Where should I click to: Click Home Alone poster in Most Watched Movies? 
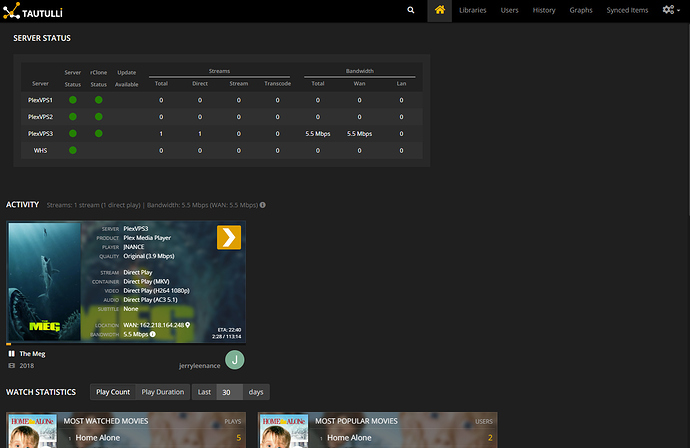click(33, 431)
